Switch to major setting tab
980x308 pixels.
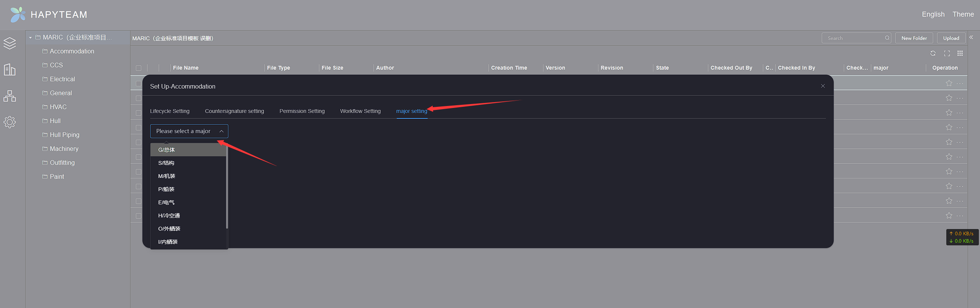pos(412,111)
